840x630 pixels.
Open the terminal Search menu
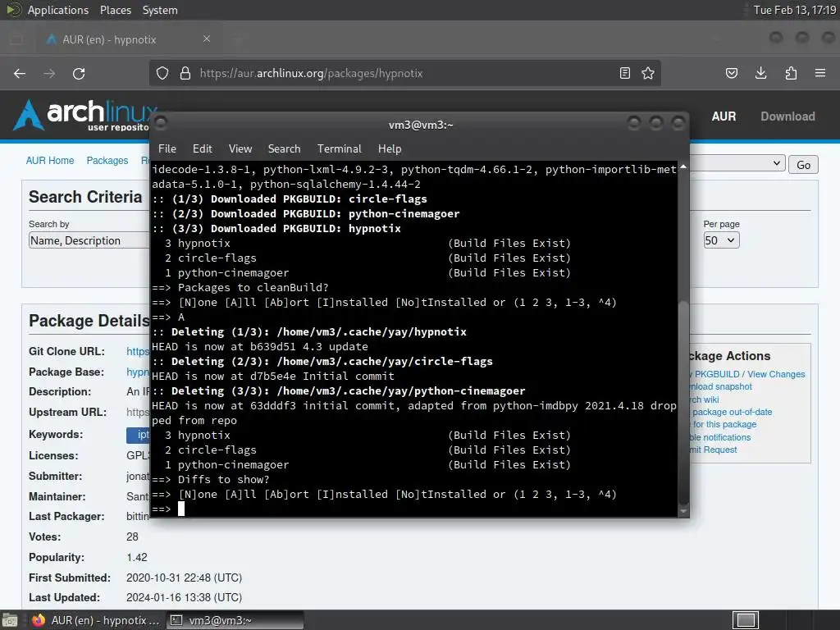tap(284, 149)
